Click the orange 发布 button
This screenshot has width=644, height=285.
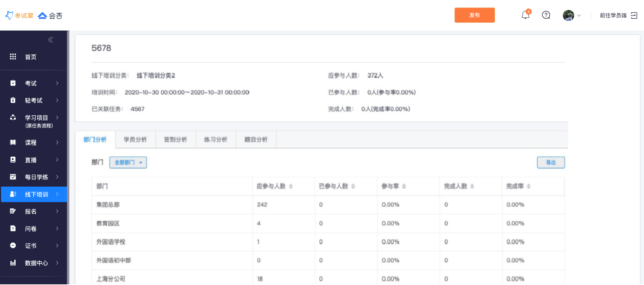tap(474, 15)
